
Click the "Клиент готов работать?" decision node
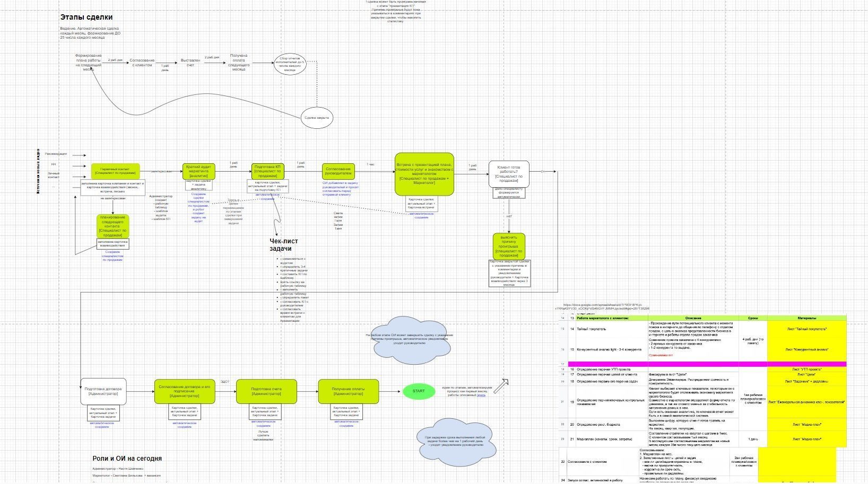(x=509, y=174)
